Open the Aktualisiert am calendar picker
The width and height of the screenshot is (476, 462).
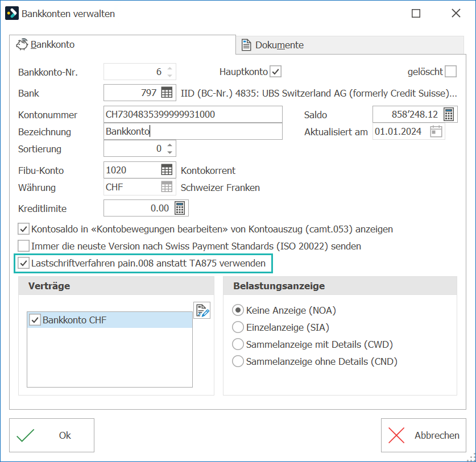436,131
